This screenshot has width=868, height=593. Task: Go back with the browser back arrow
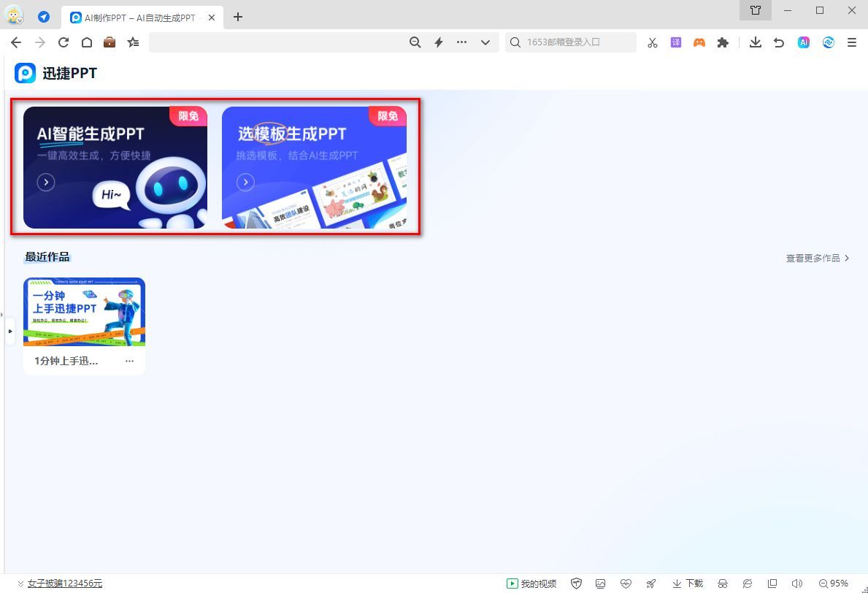pos(16,42)
